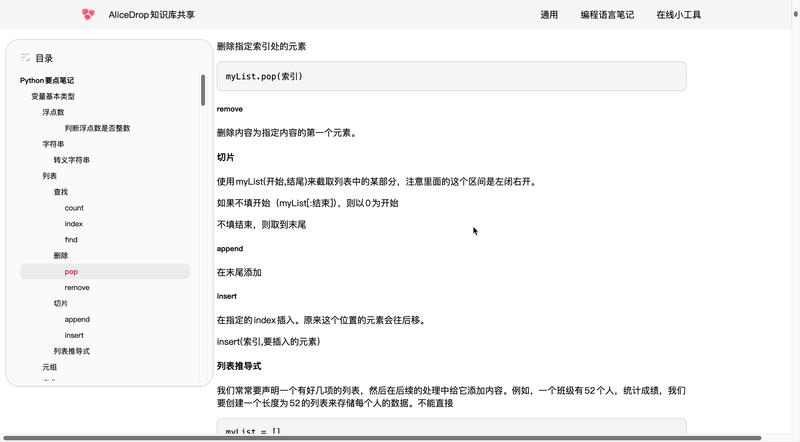Select remove in the table of contents
This screenshot has width=800, height=442.
pyautogui.click(x=77, y=287)
